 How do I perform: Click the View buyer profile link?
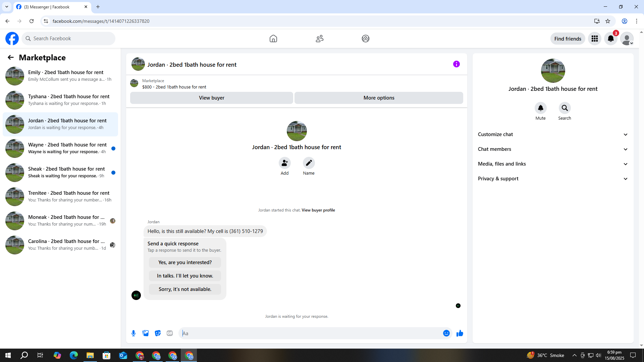(x=318, y=210)
